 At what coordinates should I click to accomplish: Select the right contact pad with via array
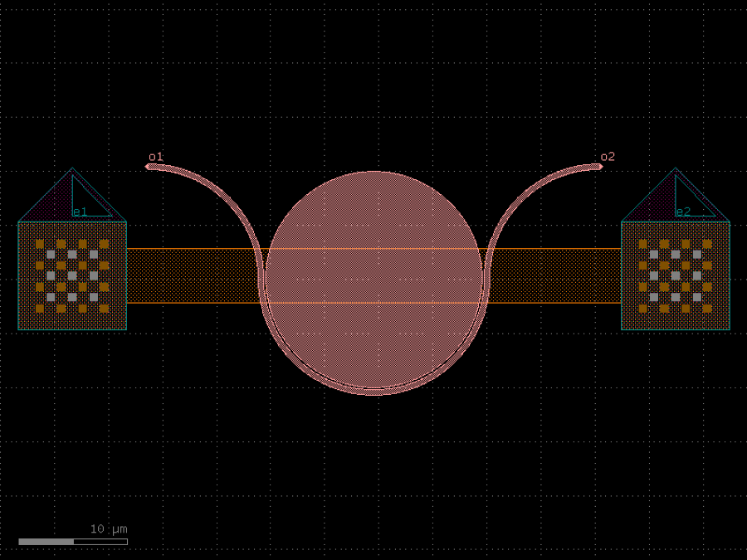coord(676,275)
